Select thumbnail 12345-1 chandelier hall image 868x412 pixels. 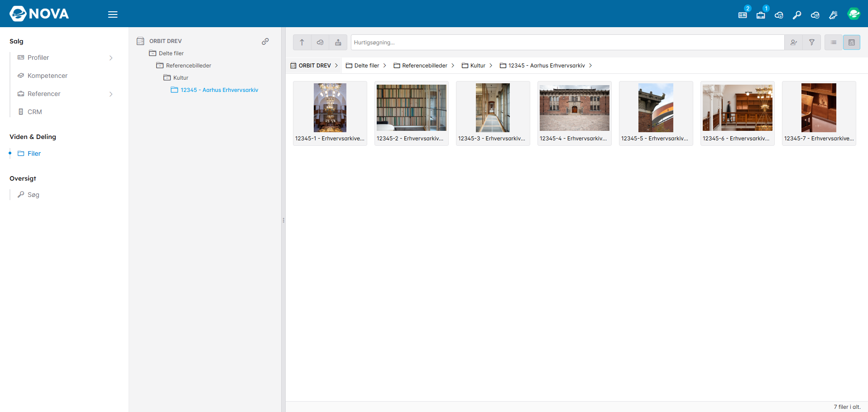point(330,113)
